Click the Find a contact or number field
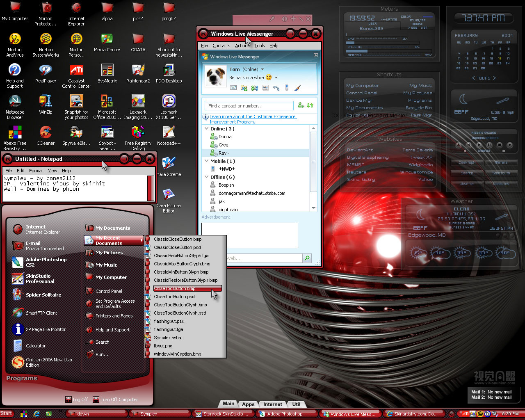525x420 pixels. (249, 106)
